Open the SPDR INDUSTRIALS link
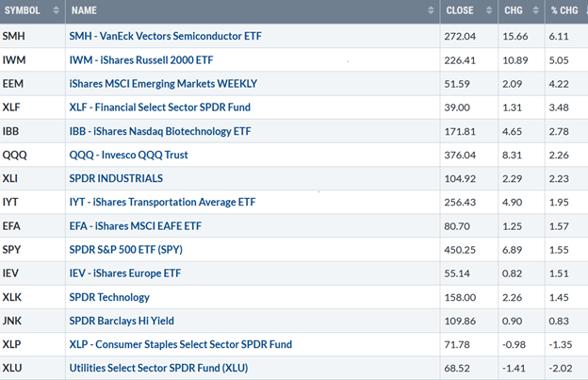The height and width of the screenshot is (380, 588). [x=116, y=178]
